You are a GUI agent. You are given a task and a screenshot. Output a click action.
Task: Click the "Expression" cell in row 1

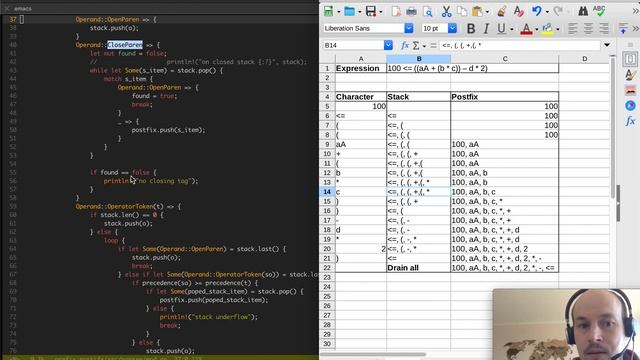pos(361,68)
